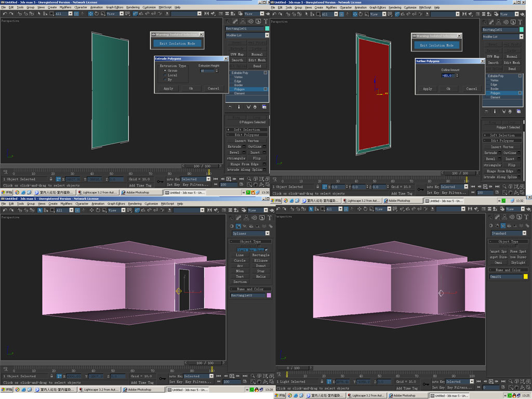Collapse Name and Color rollout in bottom-right window

[508, 270]
